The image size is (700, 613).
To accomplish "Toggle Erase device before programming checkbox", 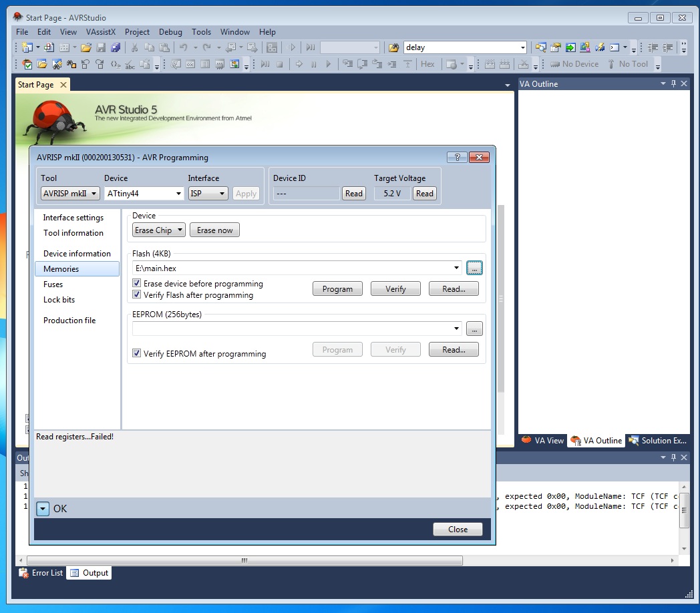I will [x=137, y=283].
